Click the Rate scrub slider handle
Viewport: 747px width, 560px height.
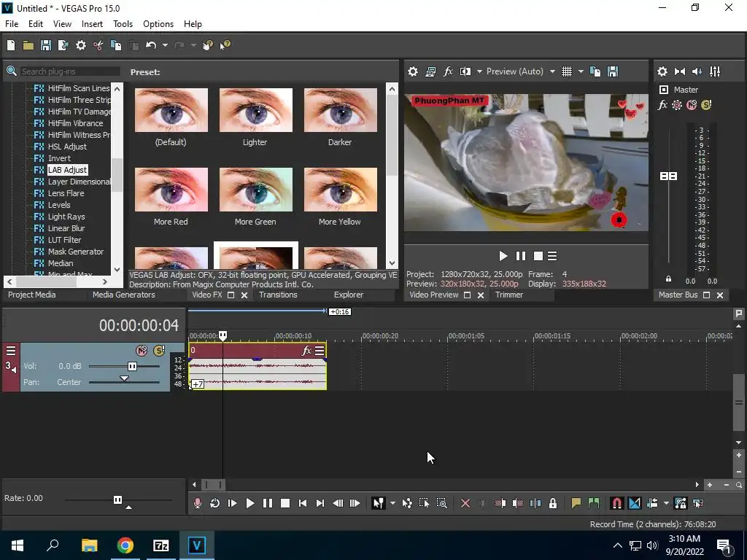(117, 499)
